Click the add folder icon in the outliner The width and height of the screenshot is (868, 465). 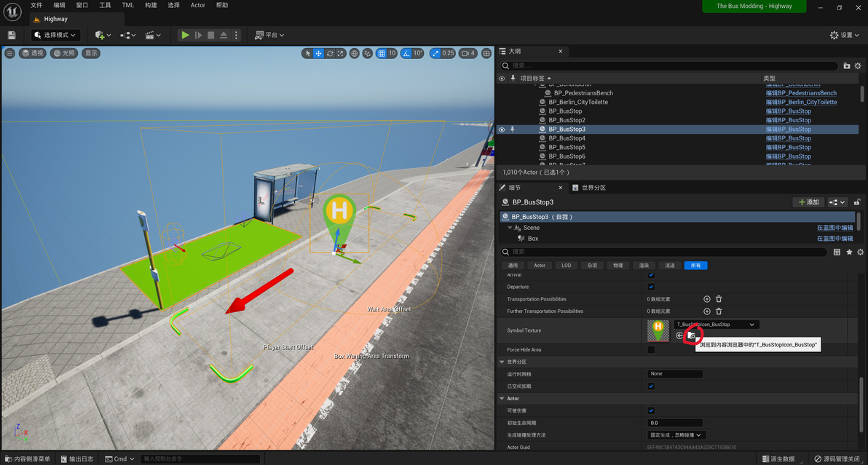tap(846, 65)
